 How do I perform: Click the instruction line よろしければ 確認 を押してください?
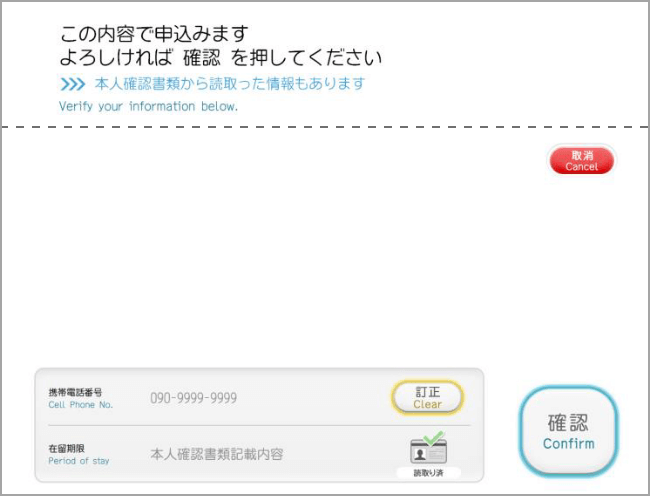[221, 58]
